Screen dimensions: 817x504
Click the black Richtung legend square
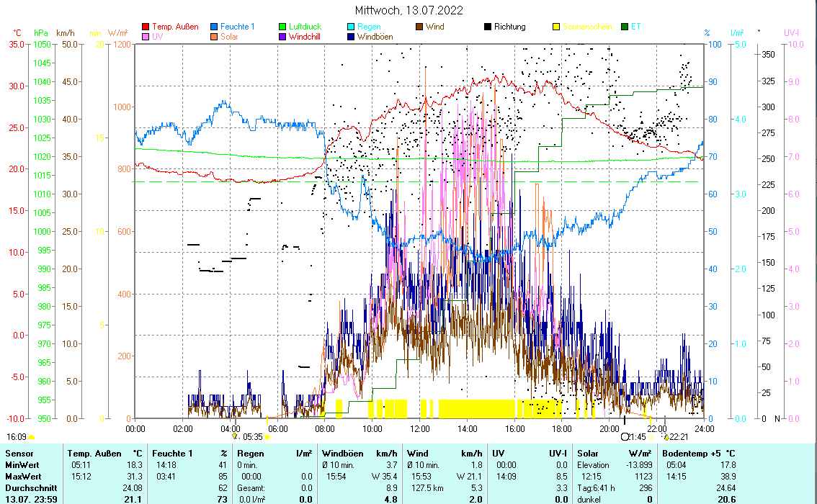[x=488, y=27]
